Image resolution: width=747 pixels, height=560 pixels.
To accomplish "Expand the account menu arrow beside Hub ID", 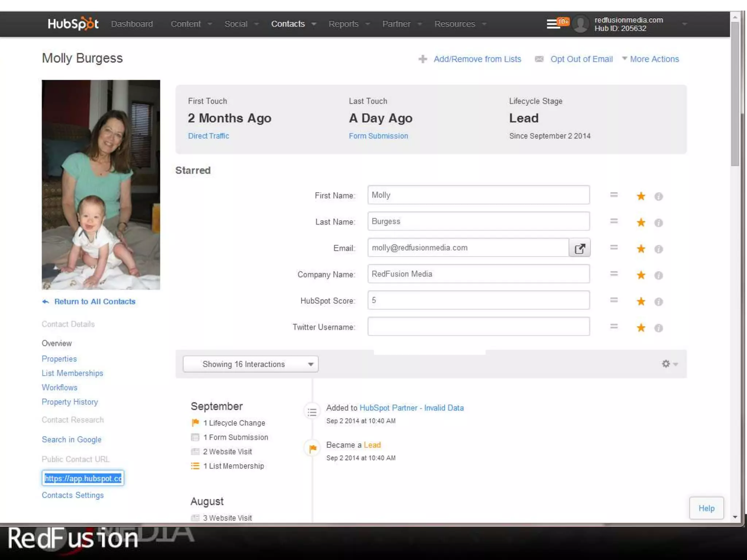I will coord(684,24).
